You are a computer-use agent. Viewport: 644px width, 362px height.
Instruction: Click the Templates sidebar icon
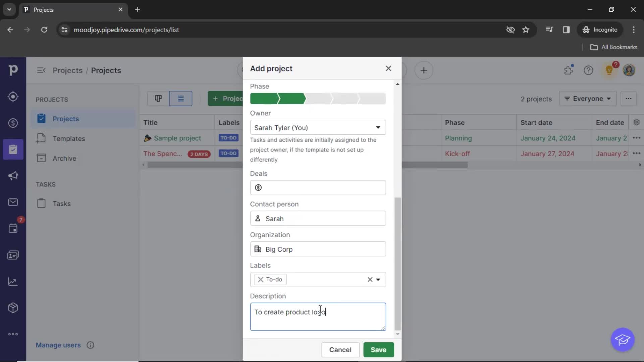[x=41, y=138]
